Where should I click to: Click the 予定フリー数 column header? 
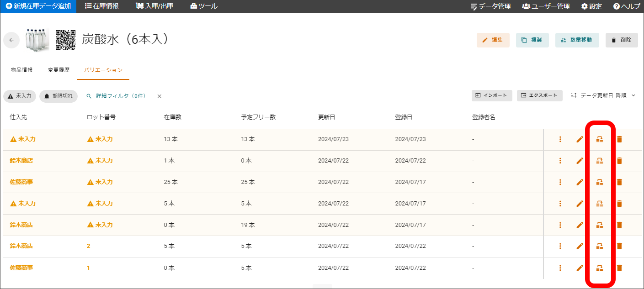point(258,117)
